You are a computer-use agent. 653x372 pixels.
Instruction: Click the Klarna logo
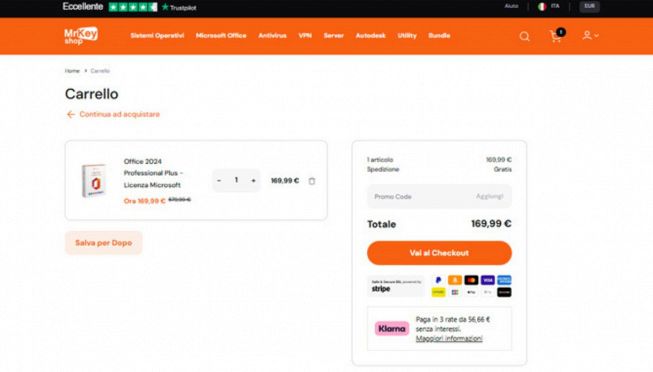(x=391, y=329)
